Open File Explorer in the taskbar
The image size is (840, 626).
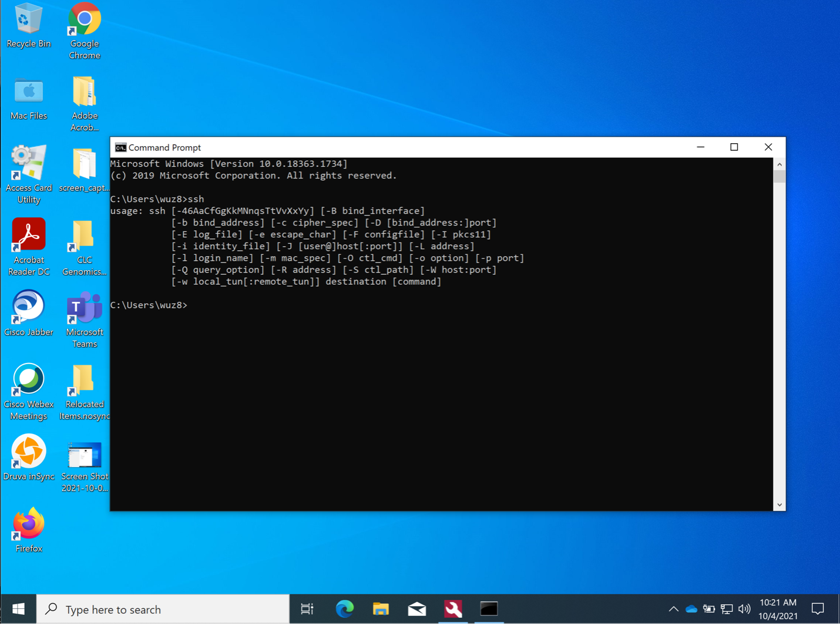(381, 610)
